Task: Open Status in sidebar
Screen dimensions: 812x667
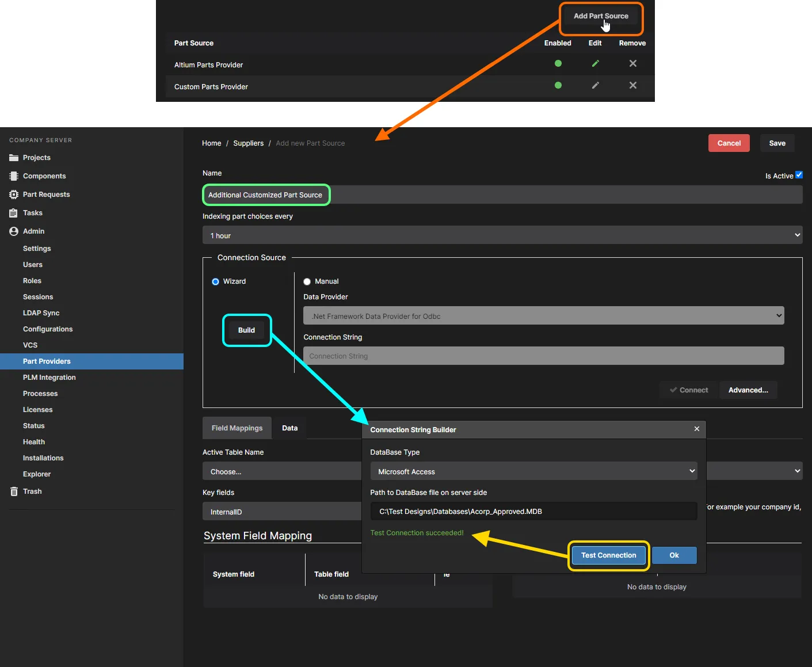Action: pos(34,426)
